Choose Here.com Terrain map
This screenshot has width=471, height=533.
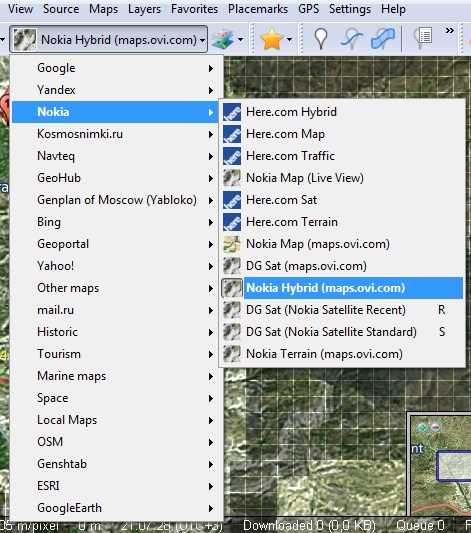tap(342, 222)
